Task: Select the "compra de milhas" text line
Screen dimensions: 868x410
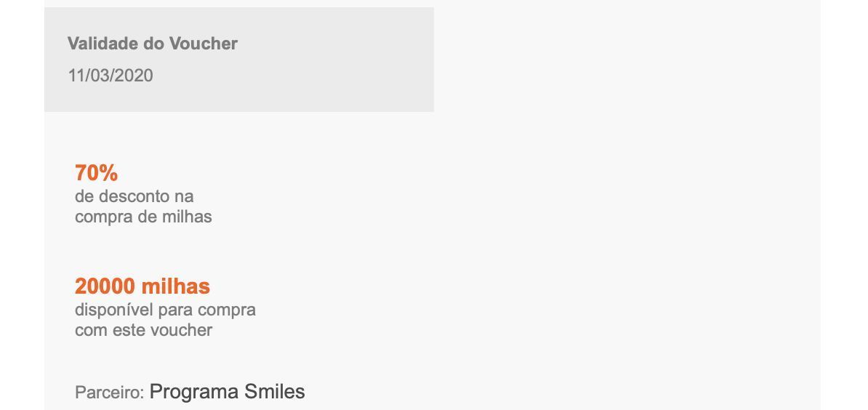Action: pyautogui.click(x=143, y=217)
